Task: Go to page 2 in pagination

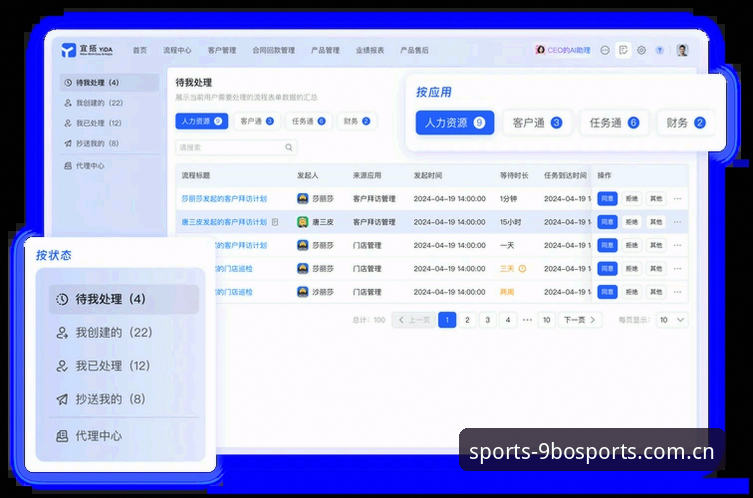Action: coord(467,320)
